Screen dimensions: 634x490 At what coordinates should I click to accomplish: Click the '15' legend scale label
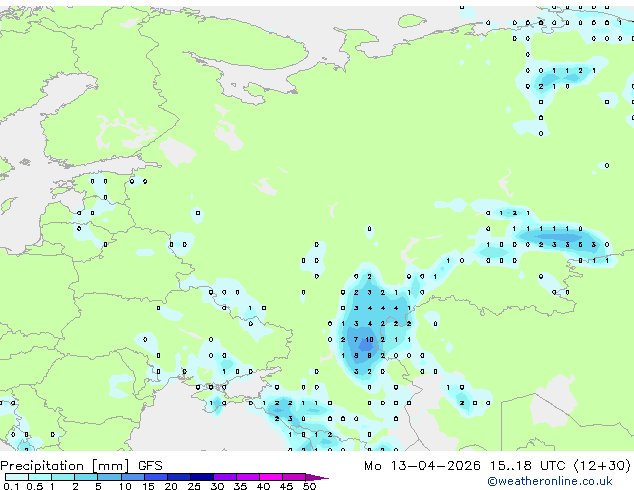click(148, 486)
